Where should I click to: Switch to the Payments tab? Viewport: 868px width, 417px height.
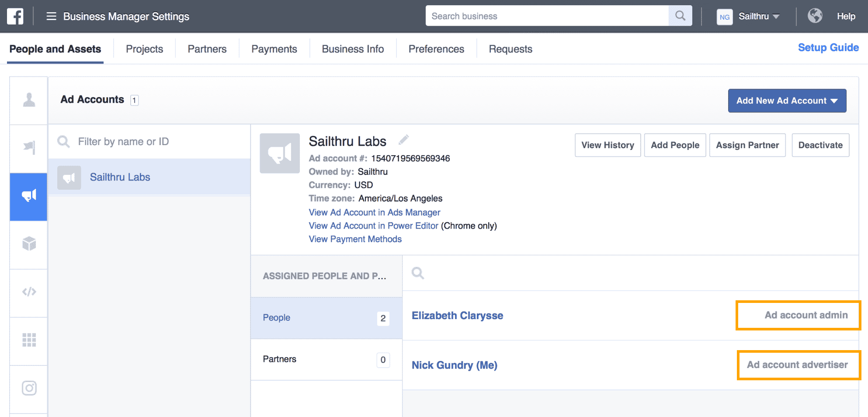(274, 49)
